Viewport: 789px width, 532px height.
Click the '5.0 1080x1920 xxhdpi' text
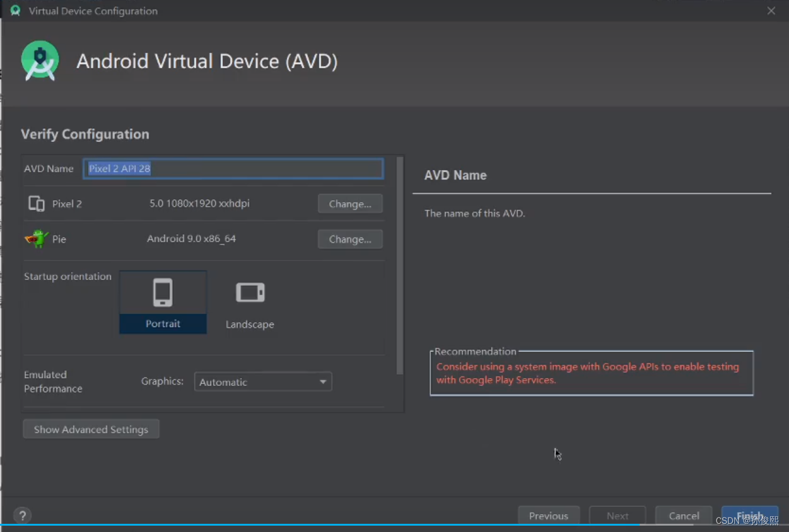[199, 204]
